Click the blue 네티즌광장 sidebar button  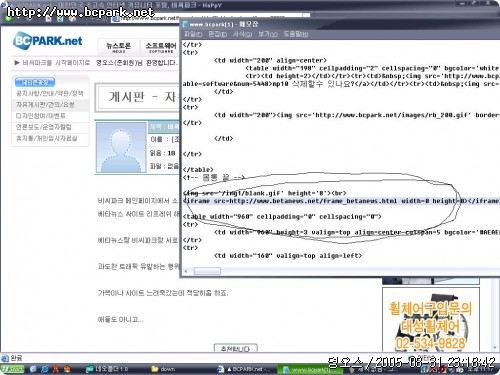click(x=35, y=82)
